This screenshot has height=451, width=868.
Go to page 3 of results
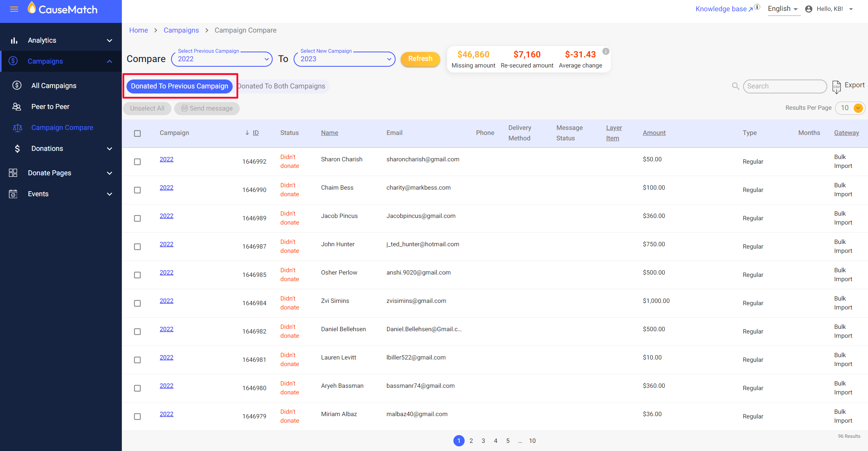point(483,441)
